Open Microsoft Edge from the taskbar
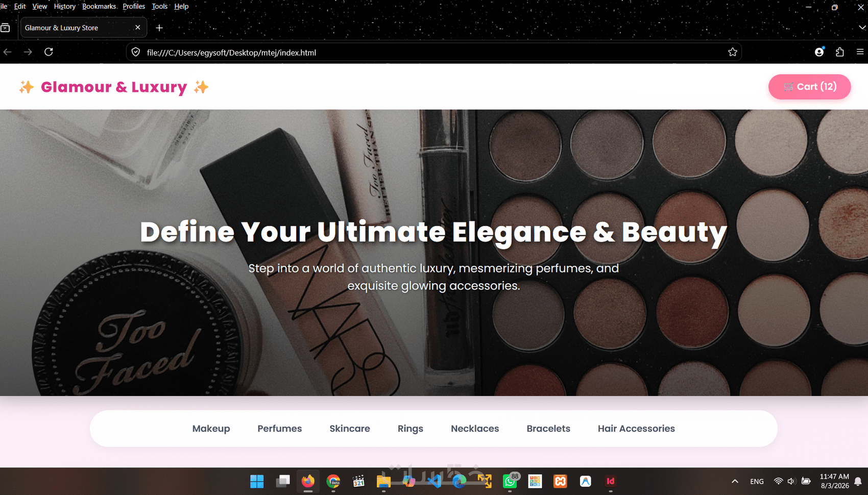 460,481
